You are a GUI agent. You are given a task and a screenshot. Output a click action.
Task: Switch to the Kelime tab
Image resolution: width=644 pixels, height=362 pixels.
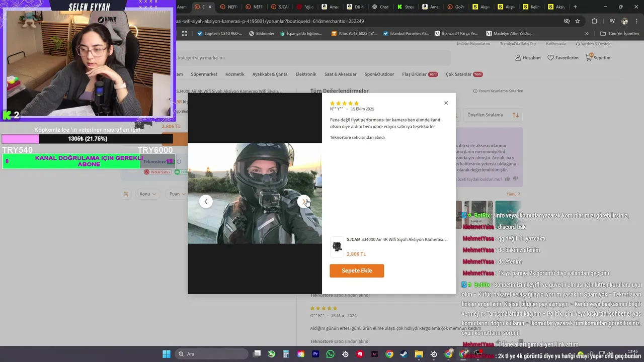pyautogui.click(x=531, y=7)
